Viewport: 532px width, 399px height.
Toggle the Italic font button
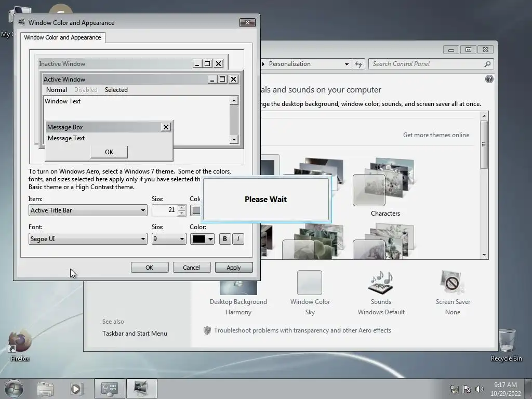[238, 239]
